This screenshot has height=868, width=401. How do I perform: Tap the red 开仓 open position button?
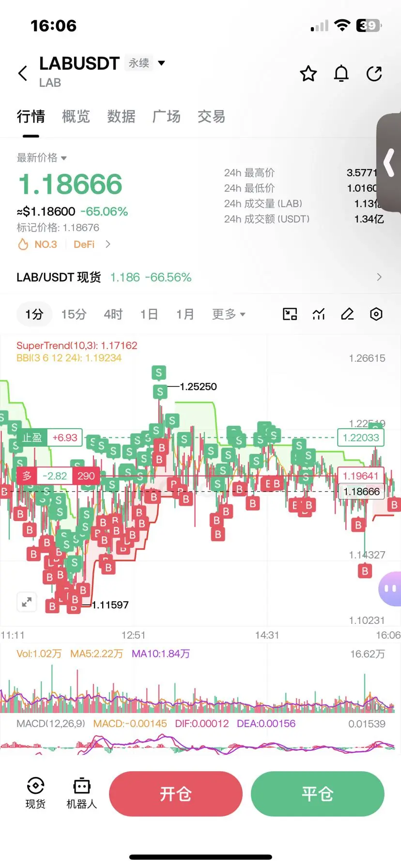click(176, 794)
